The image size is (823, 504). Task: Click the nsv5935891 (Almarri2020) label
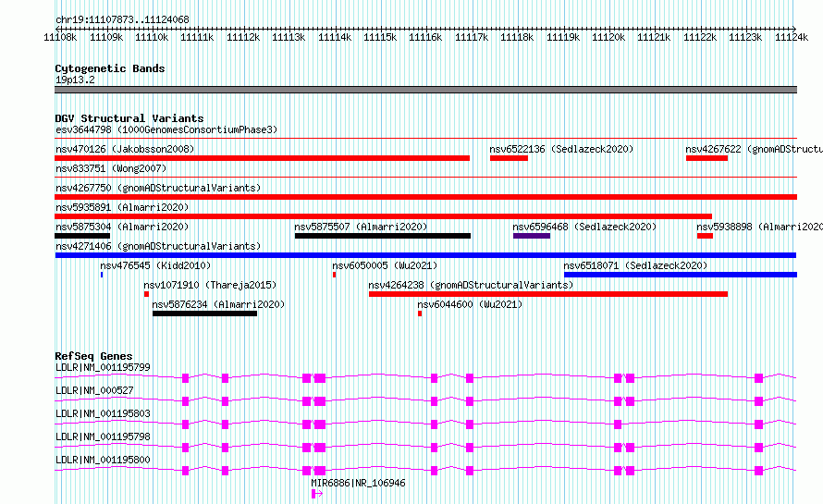pos(122,207)
